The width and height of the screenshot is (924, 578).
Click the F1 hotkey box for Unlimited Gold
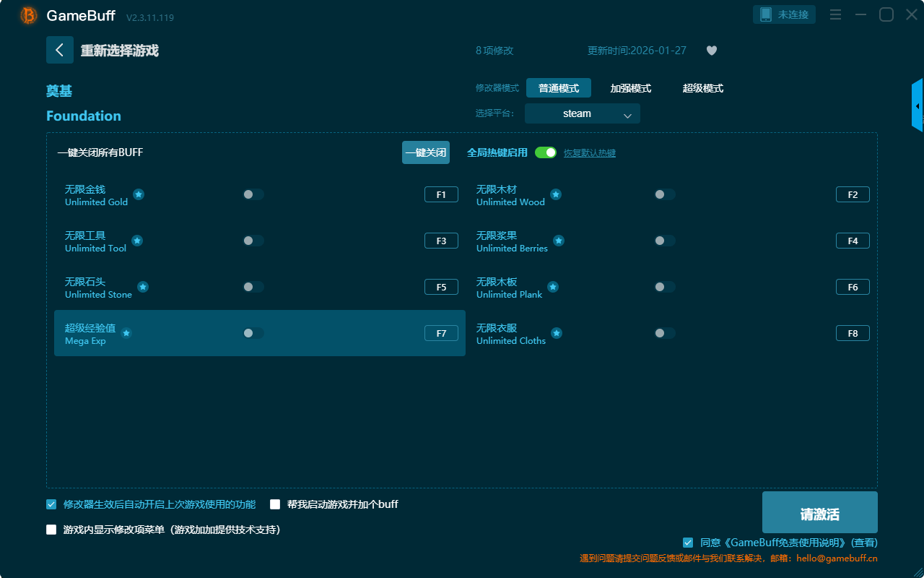tap(441, 194)
